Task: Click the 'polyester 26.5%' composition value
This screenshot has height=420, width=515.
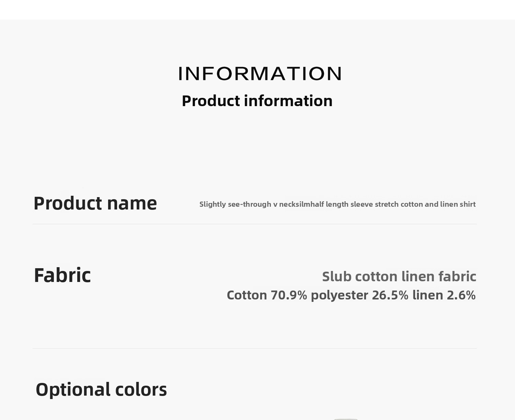Action: (359, 295)
